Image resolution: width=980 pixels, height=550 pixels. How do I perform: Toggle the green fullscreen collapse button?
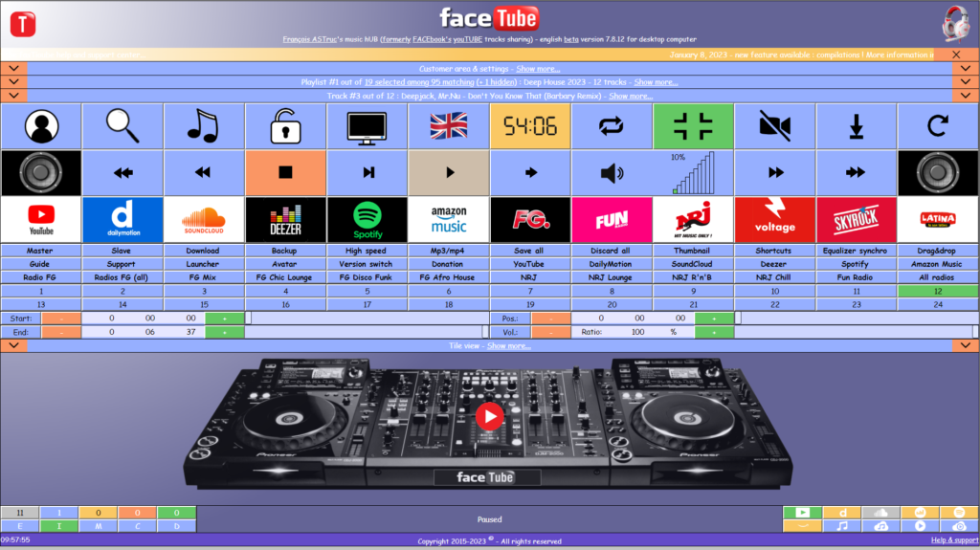(693, 126)
